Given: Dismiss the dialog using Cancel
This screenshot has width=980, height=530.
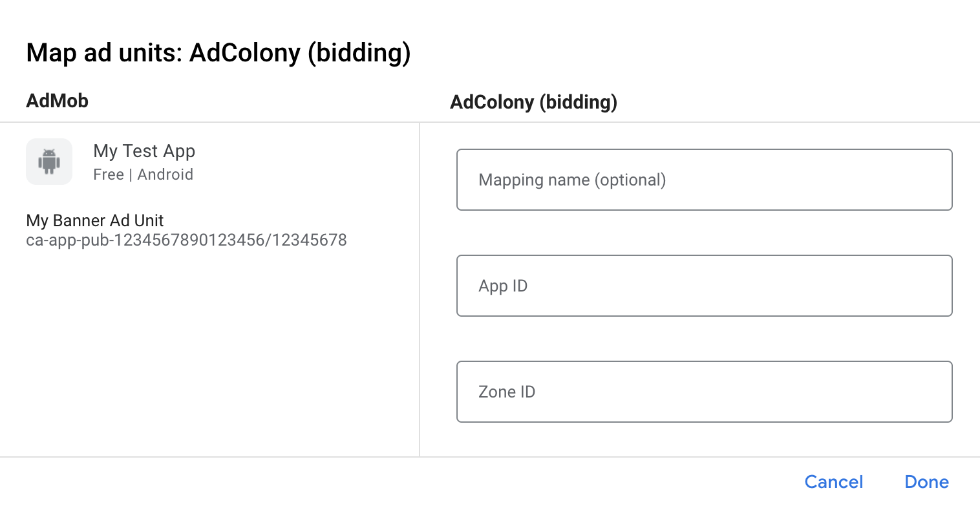Looking at the screenshot, I should pos(833,482).
